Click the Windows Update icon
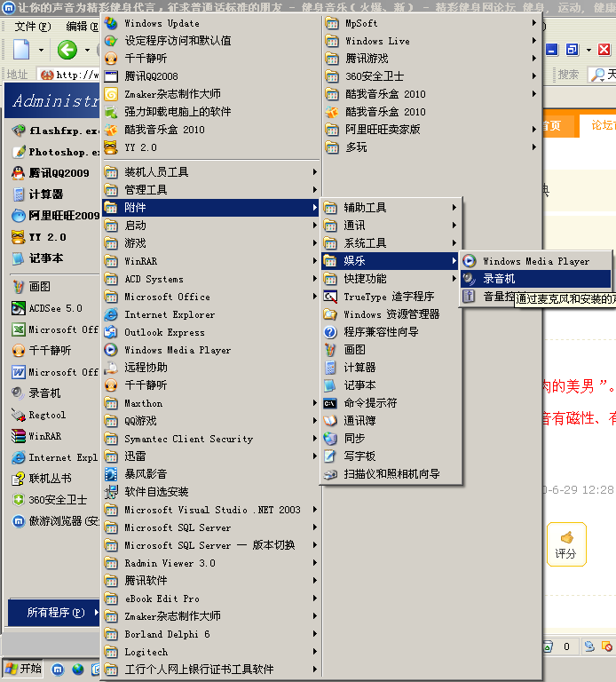Image resolution: width=616 pixels, height=682 pixels. pyautogui.click(x=111, y=23)
